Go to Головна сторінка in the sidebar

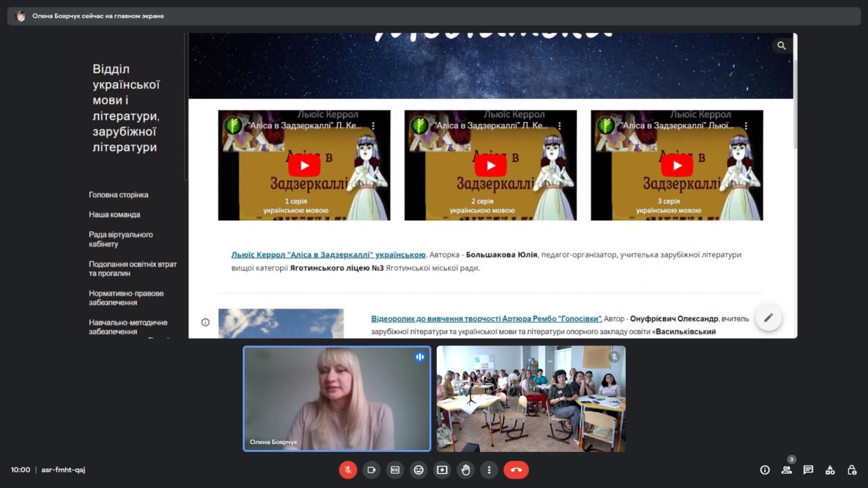[119, 195]
